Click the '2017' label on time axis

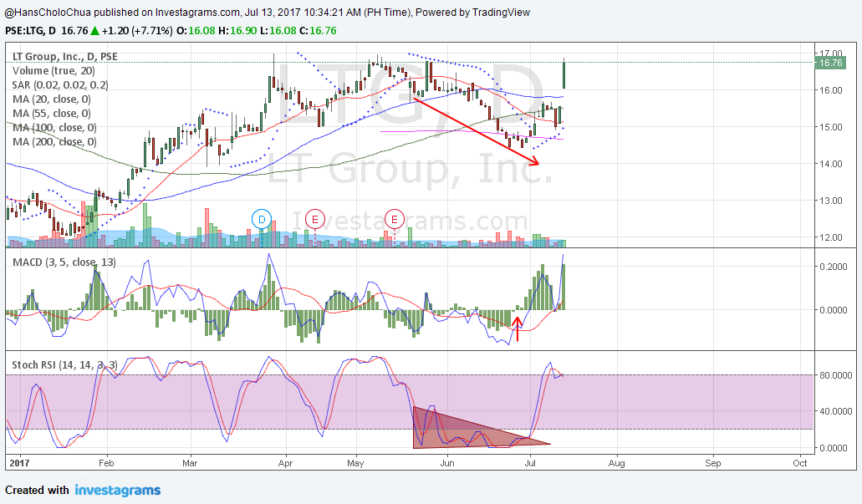pos(19,463)
